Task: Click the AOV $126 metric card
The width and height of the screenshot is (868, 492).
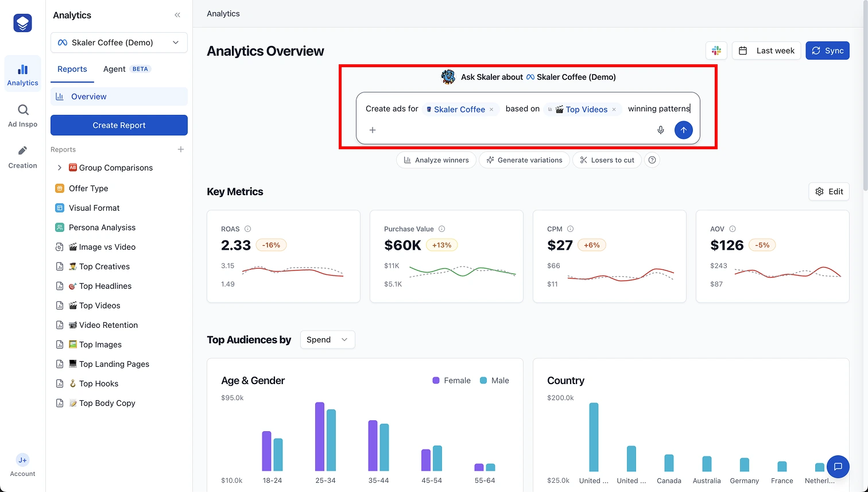Action: point(773,256)
